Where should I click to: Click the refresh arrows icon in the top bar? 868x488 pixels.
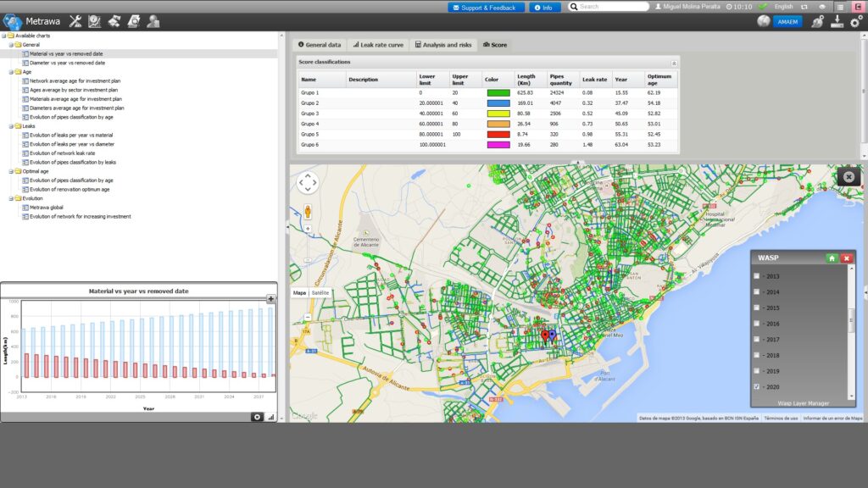[x=804, y=7]
